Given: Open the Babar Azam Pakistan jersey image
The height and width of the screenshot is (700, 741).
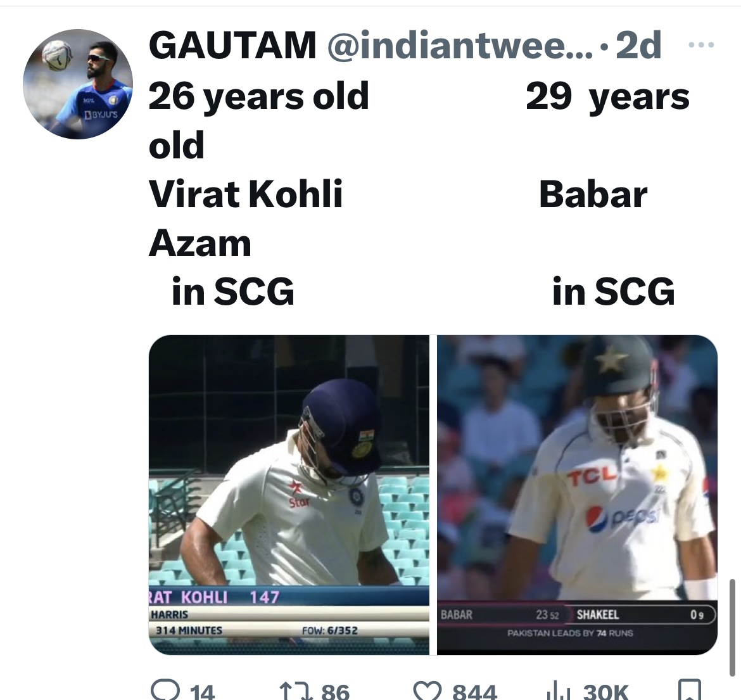Looking at the screenshot, I should pyautogui.click(x=577, y=494).
